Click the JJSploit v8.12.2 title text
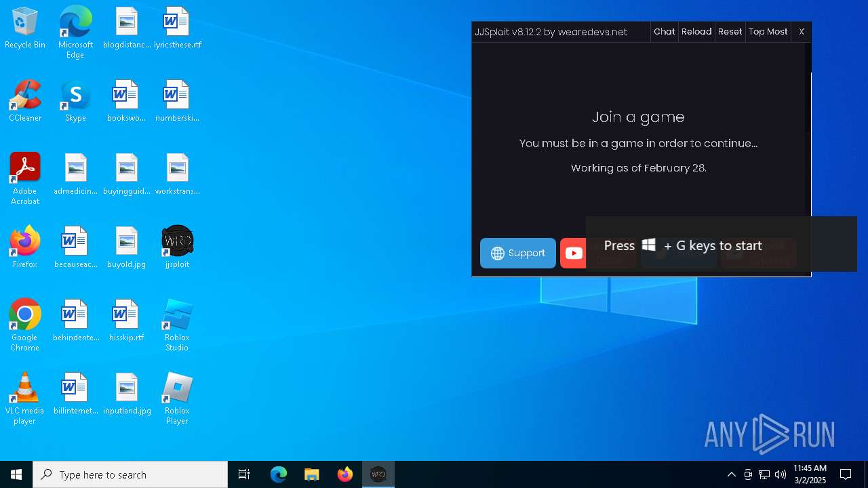The image size is (868, 488). coord(551,32)
